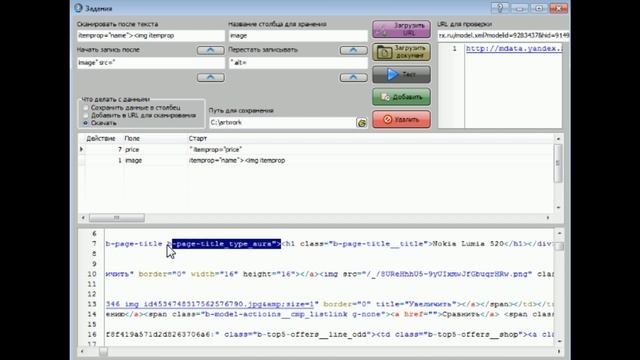The width and height of the screenshot is (640, 360).
Task: Click the 'Действие' column header
Action: [x=100, y=139]
